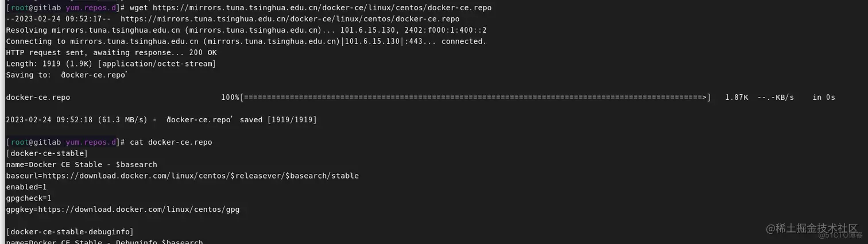Click the baseurl download.docker.com stable link
The height and width of the screenshot is (244, 868).
tap(200, 176)
